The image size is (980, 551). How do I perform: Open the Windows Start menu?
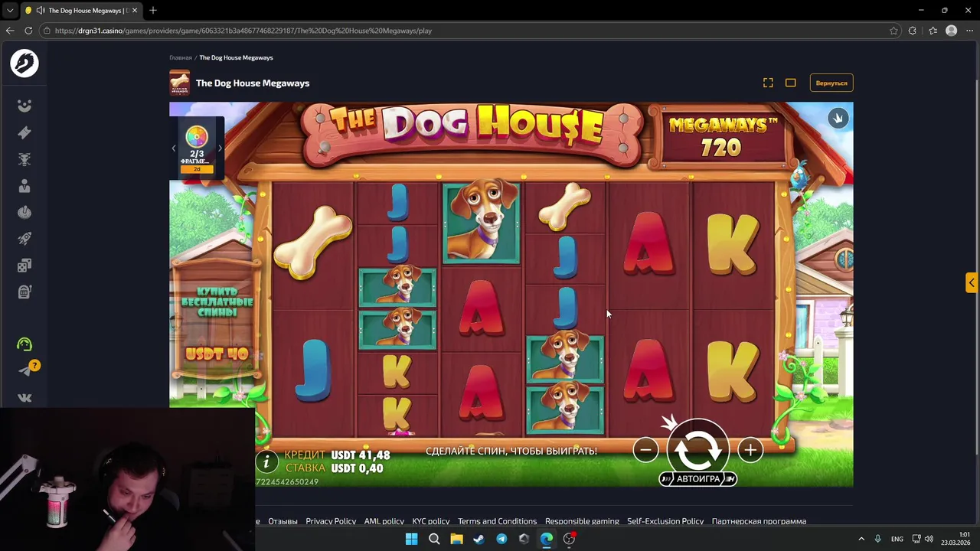pos(412,539)
